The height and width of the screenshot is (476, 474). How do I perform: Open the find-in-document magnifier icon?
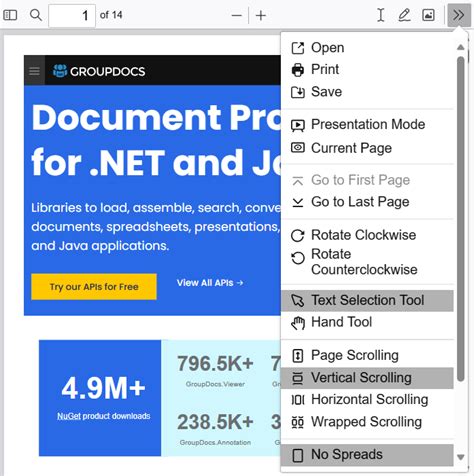point(36,15)
